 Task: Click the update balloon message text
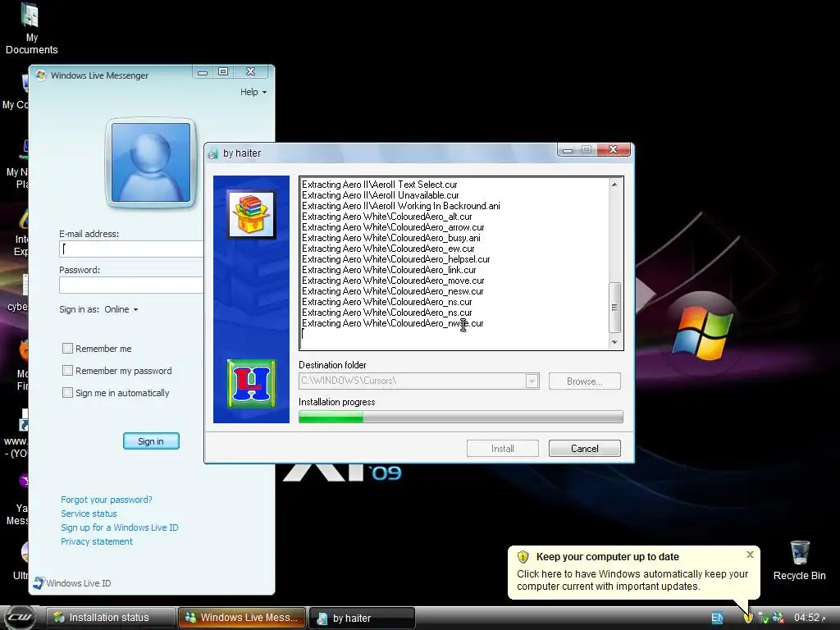(632, 580)
